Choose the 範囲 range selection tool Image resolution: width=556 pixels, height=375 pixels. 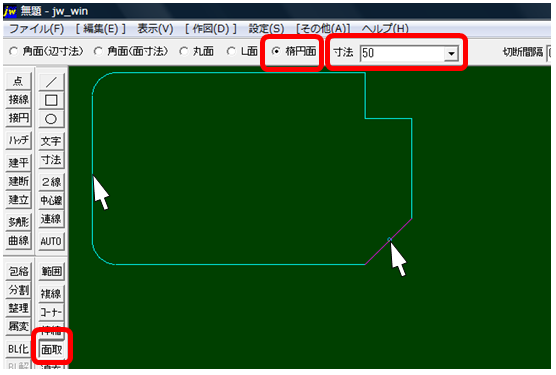[x=51, y=272]
